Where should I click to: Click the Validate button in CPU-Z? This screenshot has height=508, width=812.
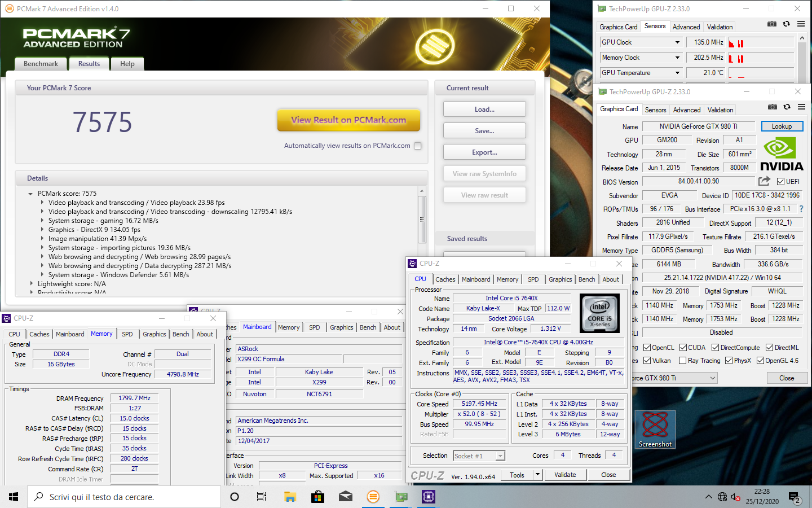565,475
